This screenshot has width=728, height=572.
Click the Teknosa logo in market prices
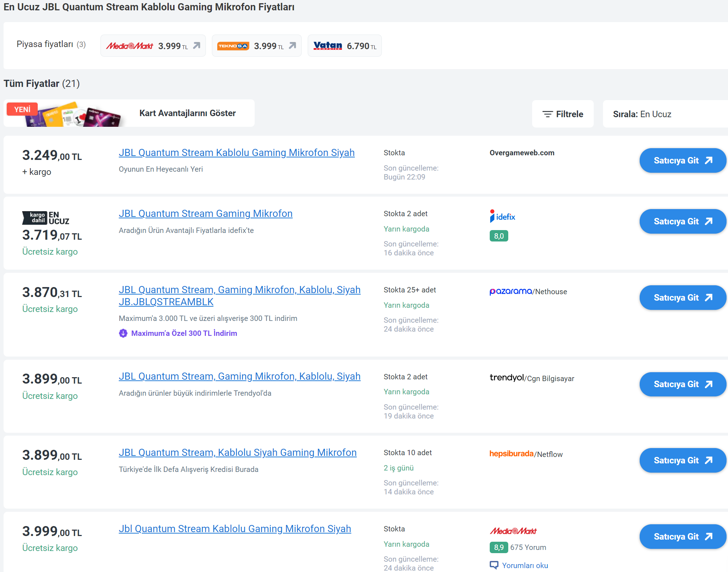tap(233, 46)
